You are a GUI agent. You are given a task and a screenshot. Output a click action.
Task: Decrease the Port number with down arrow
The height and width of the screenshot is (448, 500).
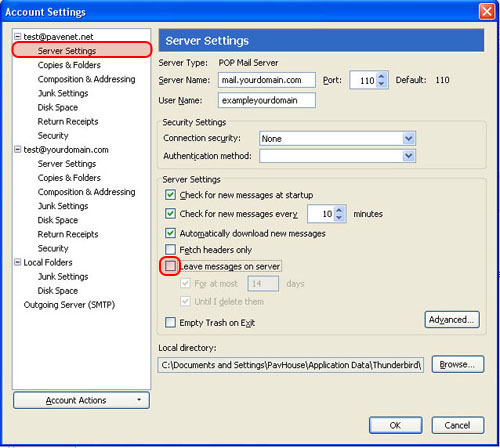coord(382,84)
